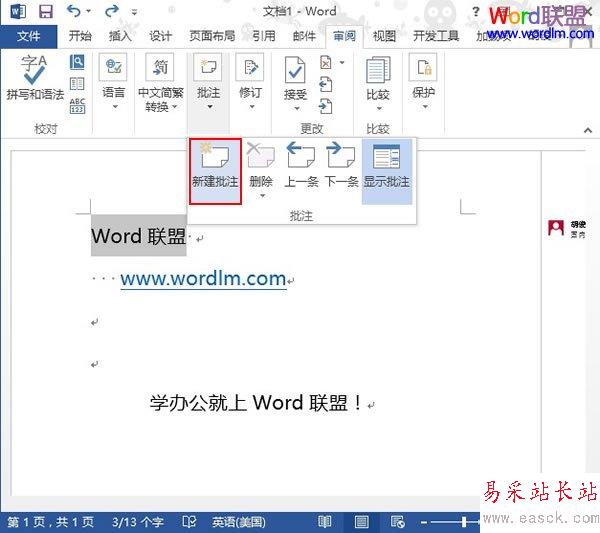600x533 pixels.
Task: Switch to the 插入 tab
Action: [120, 36]
